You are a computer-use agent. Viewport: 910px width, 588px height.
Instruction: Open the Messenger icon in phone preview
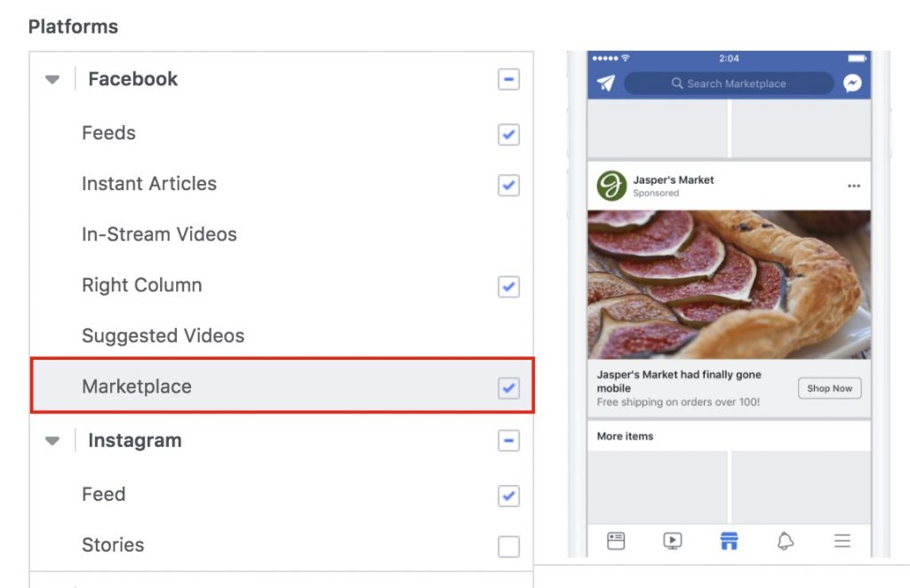[852, 83]
